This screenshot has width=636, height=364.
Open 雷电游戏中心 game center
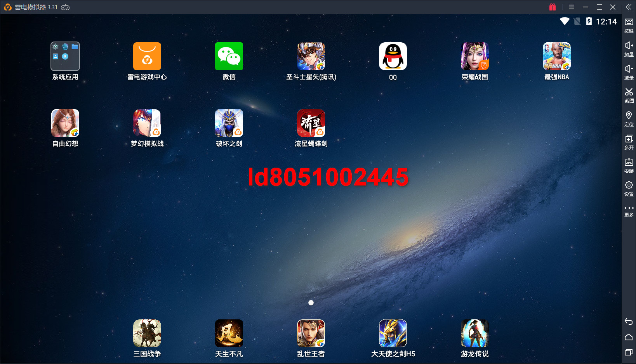(147, 57)
